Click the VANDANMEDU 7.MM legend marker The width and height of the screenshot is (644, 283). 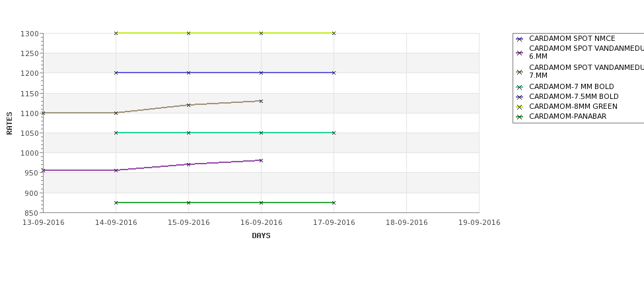520,72
